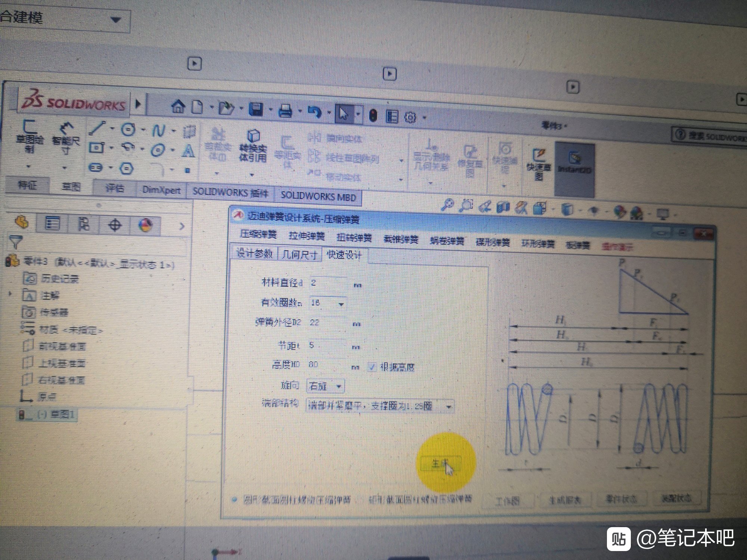
Task: Pick the Corner Rectangle sketch tool
Action: click(x=97, y=148)
